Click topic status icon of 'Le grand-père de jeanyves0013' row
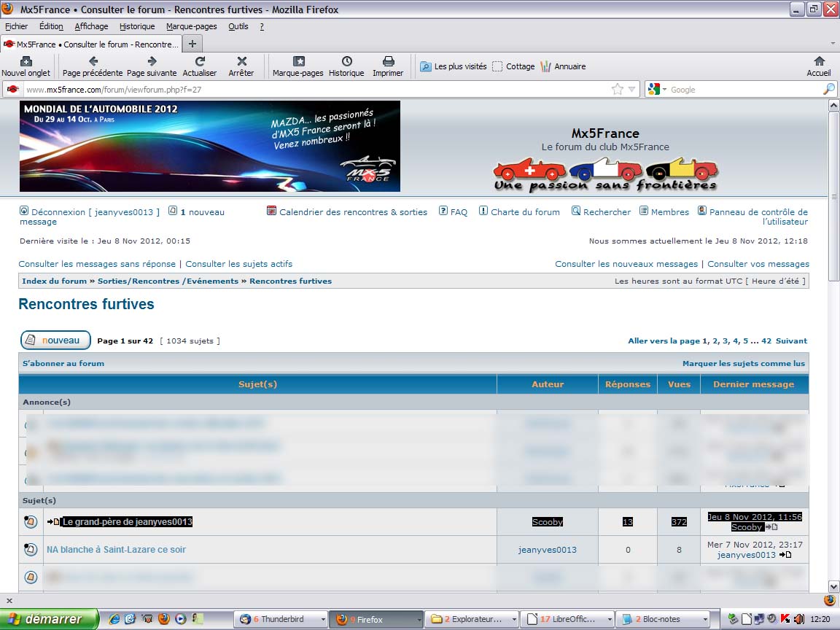This screenshot has width=840, height=630. click(x=31, y=521)
